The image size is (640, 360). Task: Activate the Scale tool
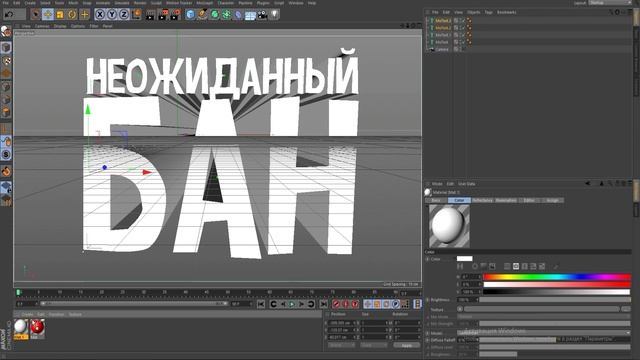[60, 15]
